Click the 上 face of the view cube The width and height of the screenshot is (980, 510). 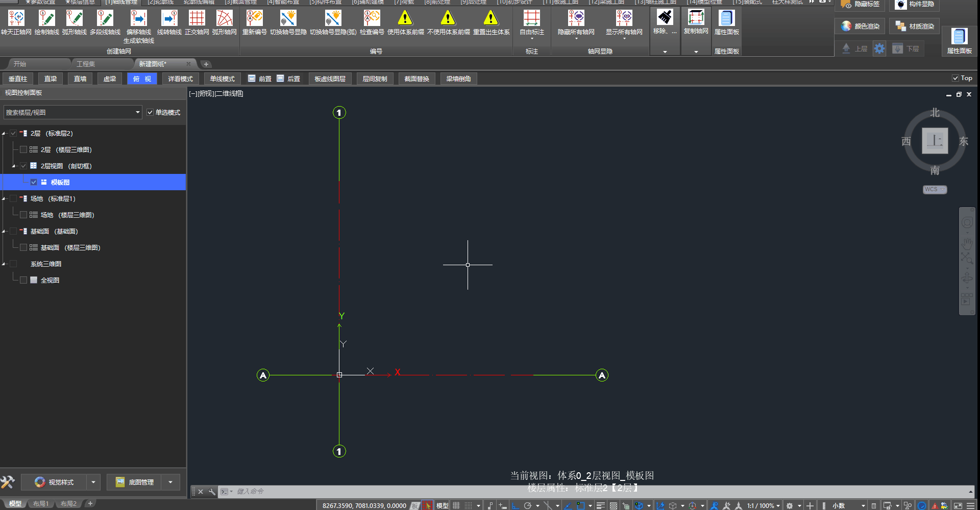935,141
